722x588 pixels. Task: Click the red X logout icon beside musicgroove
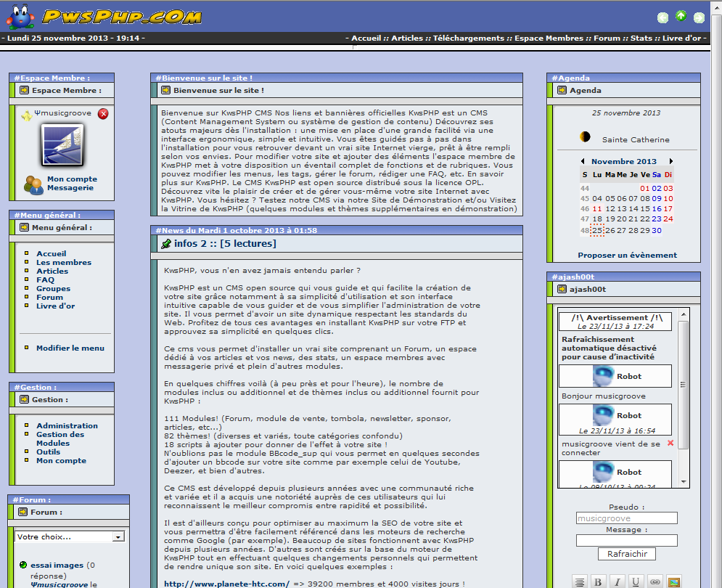coord(103,113)
